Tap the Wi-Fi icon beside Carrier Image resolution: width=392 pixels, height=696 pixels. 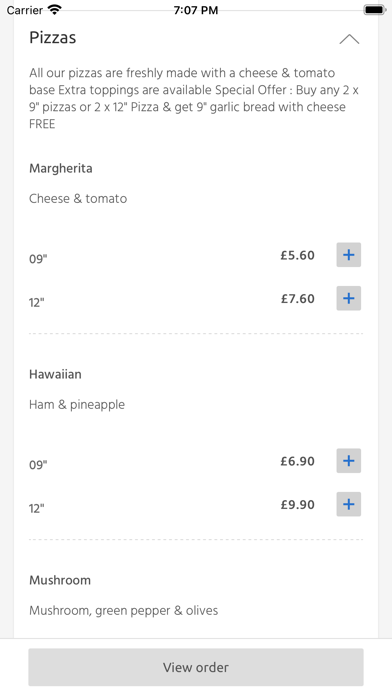coord(54,9)
